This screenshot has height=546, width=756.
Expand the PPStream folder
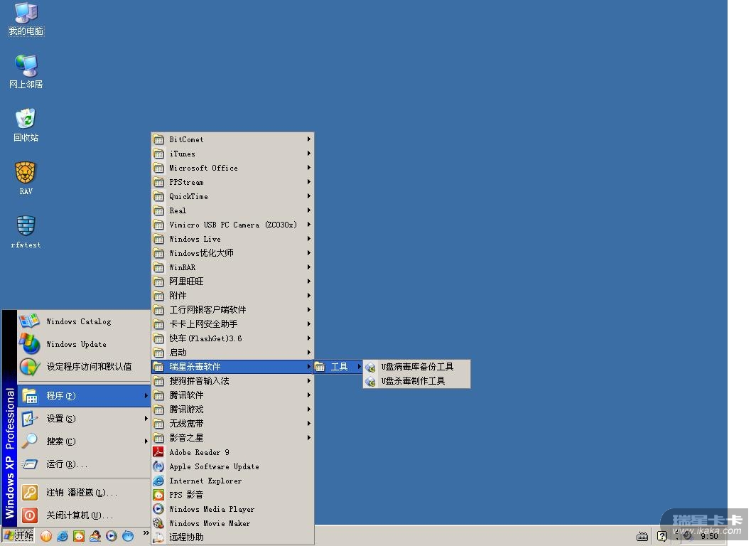(x=233, y=182)
